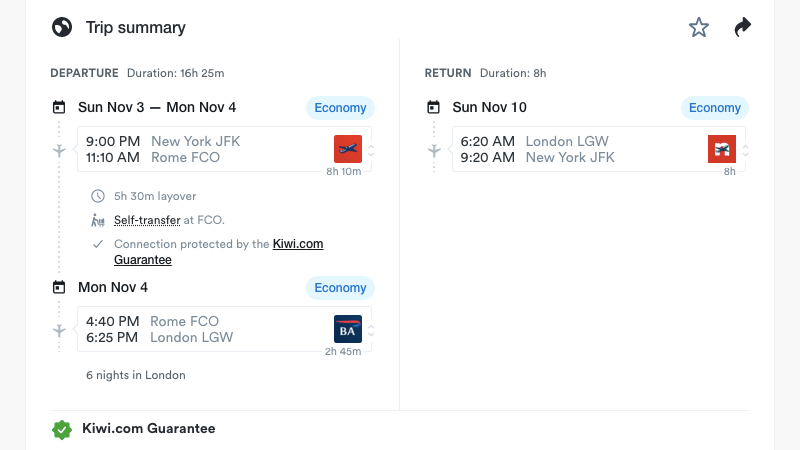Click Economy badge on Sun Nov 10 return
Screen dimensions: 800x450
[715, 108]
